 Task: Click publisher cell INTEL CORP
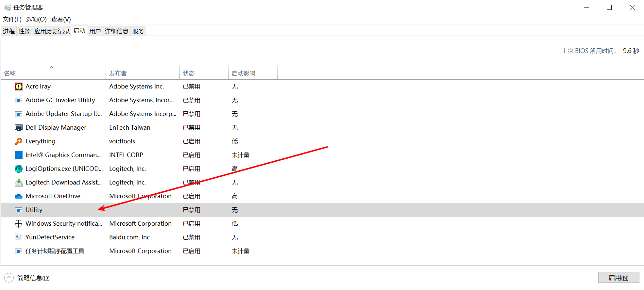coord(126,155)
